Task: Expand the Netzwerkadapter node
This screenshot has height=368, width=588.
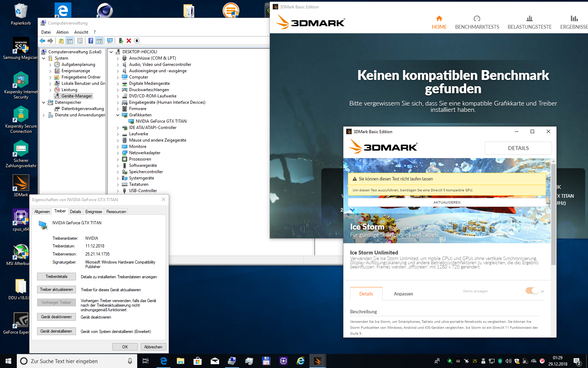Action: click(118, 153)
